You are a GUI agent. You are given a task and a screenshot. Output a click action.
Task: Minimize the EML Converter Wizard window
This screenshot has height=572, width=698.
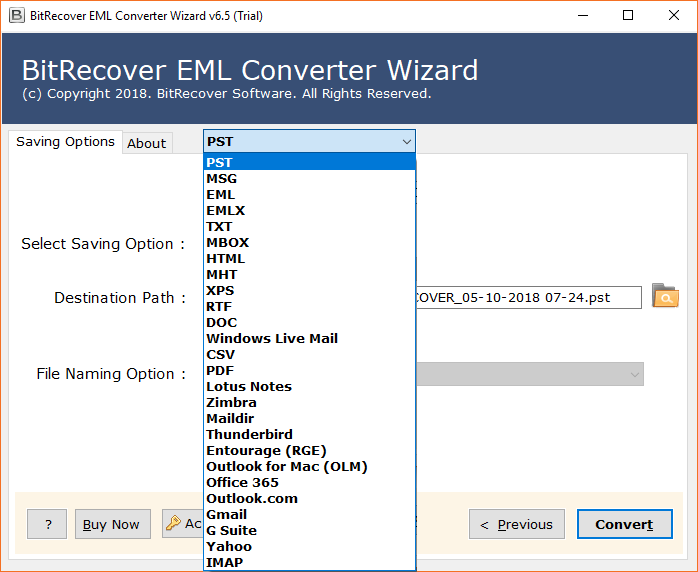pyautogui.click(x=583, y=16)
